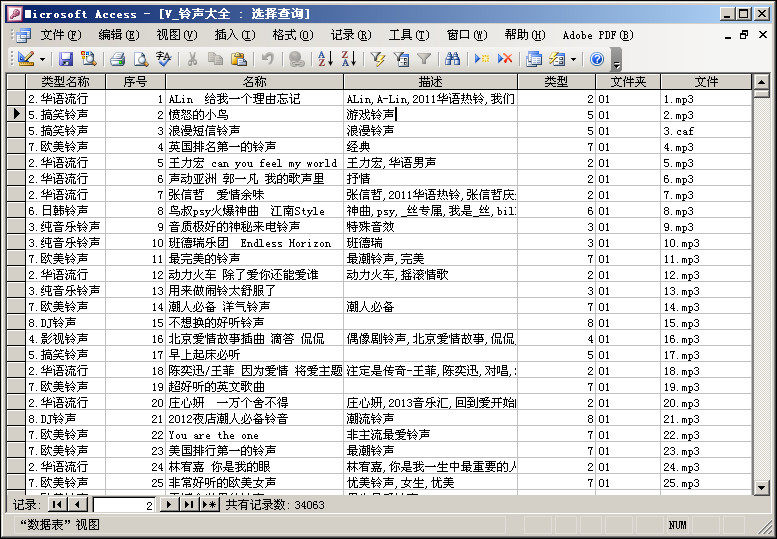
Task: Click the Apply Filter funnel icon
Action: [424, 59]
